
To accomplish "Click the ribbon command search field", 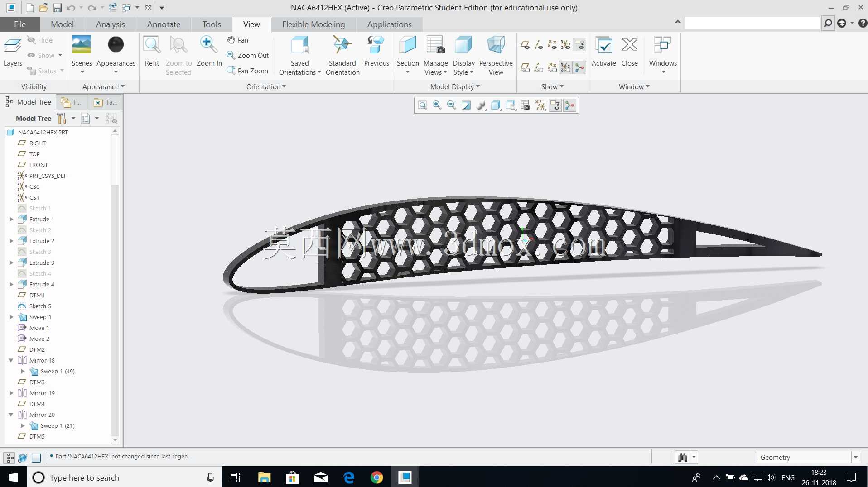I will pyautogui.click(x=752, y=23).
